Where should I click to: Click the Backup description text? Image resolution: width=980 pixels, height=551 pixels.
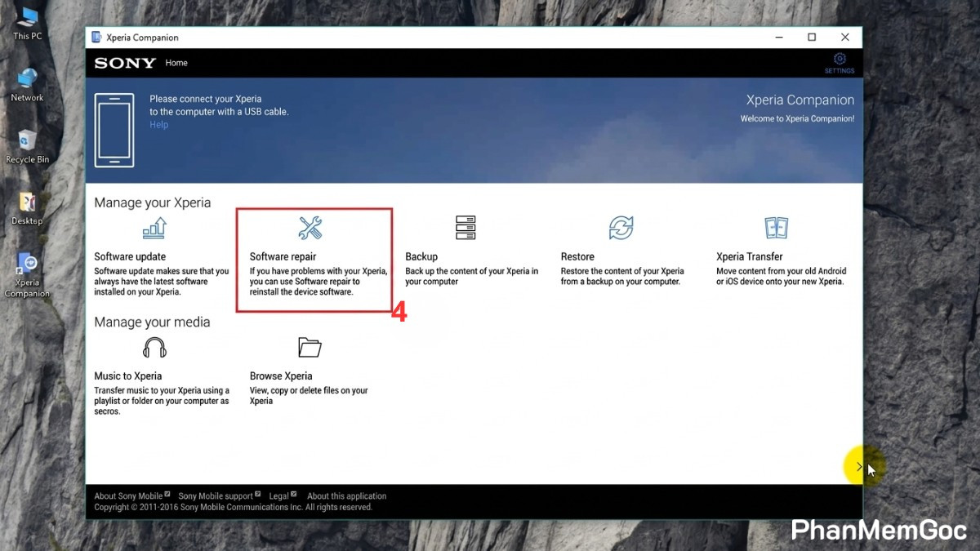(471, 277)
